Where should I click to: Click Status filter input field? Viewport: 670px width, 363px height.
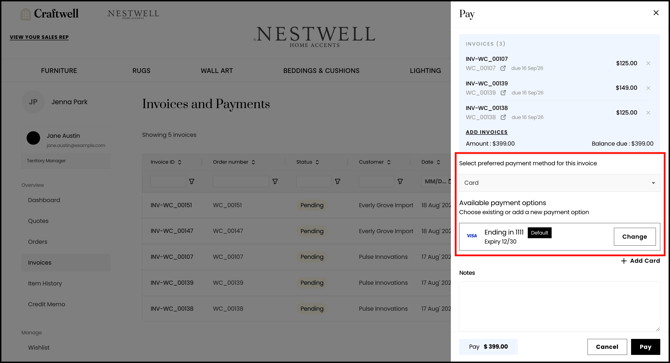click(314, 182)
